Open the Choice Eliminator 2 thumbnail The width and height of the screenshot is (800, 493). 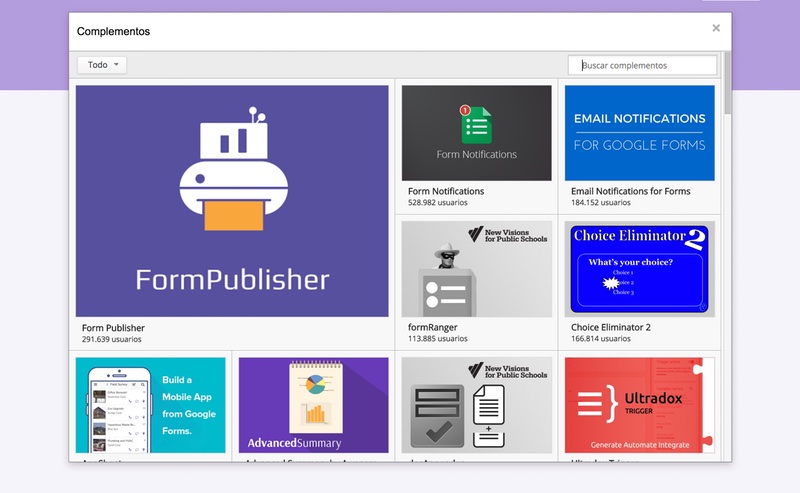(x=640, y=269)
